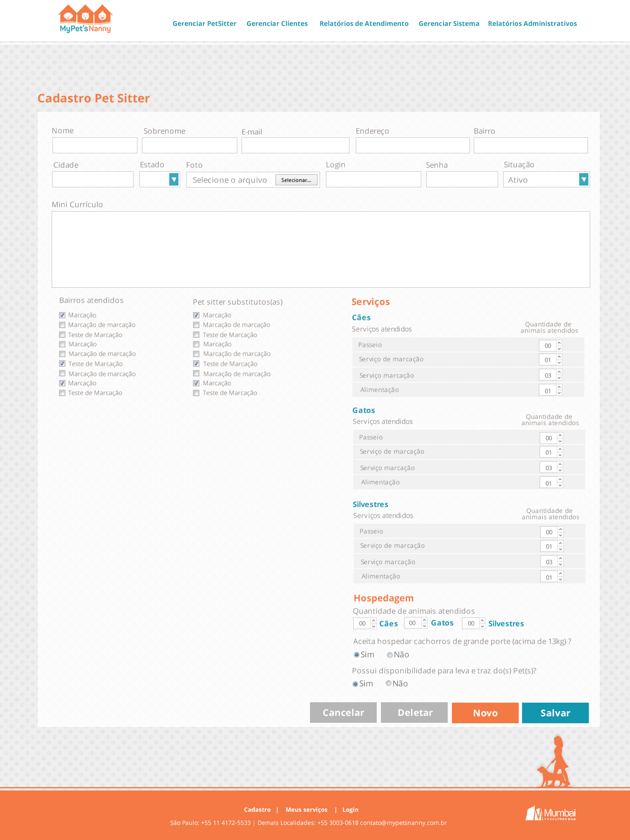Open Meus serviços footer link
Screen dimensions: 630x840
pos(306,809)
